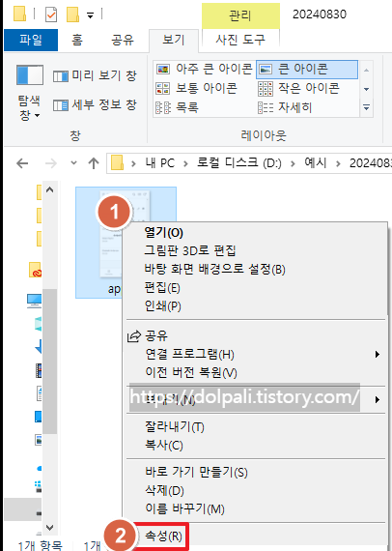
Task: Open the 사진 도구 tab
Action: pos(240,40)
